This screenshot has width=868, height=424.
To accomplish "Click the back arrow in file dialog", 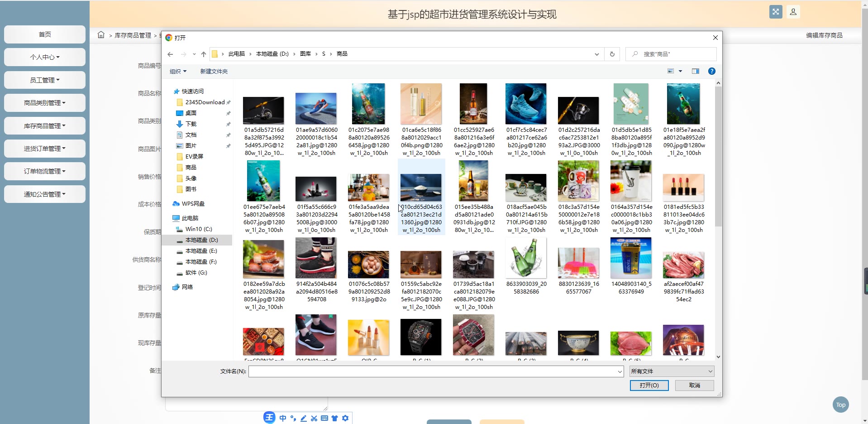I will tap(170, 54).
